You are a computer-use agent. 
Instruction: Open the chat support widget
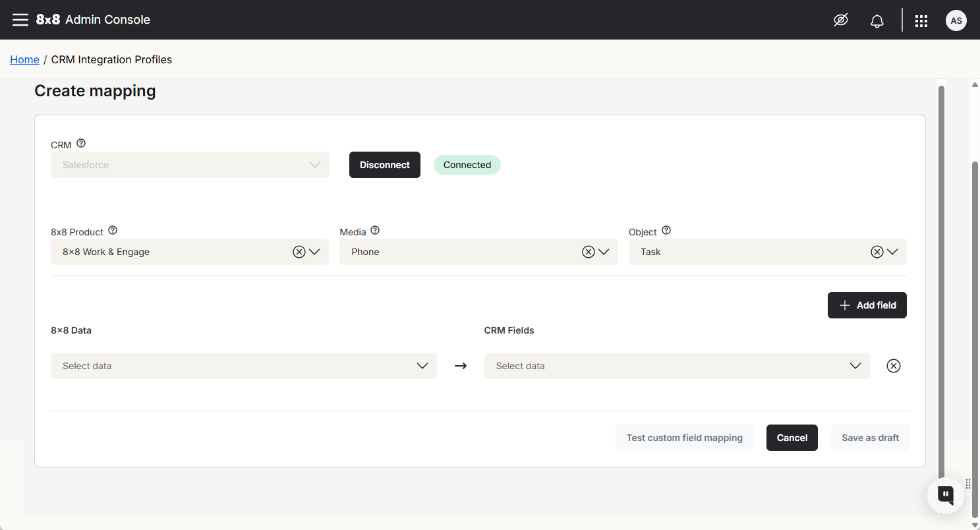(946, 495)
